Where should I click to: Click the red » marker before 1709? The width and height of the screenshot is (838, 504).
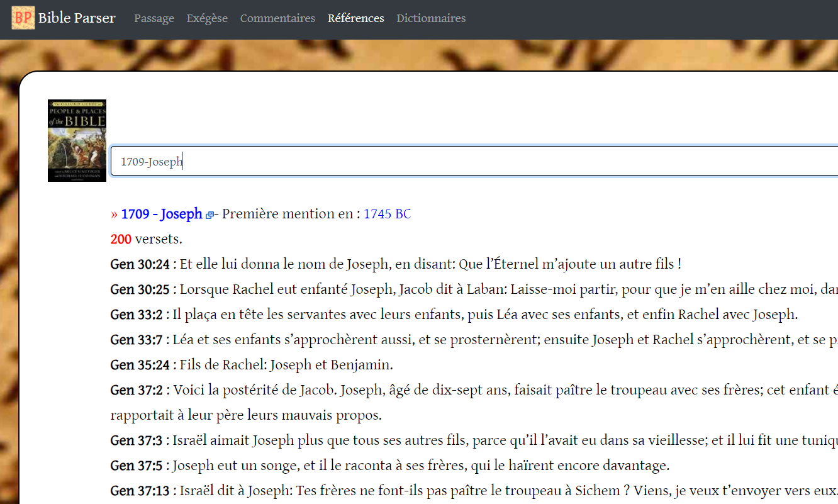114,214
